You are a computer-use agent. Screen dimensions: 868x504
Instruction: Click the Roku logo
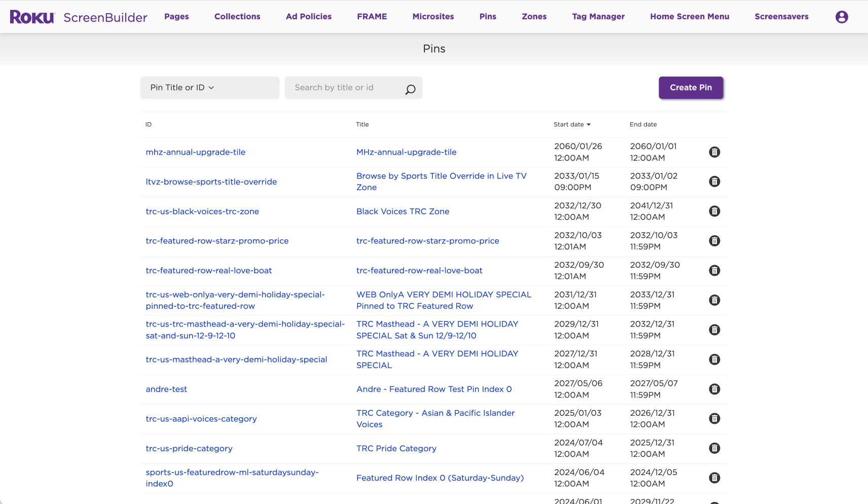point(32,17)
